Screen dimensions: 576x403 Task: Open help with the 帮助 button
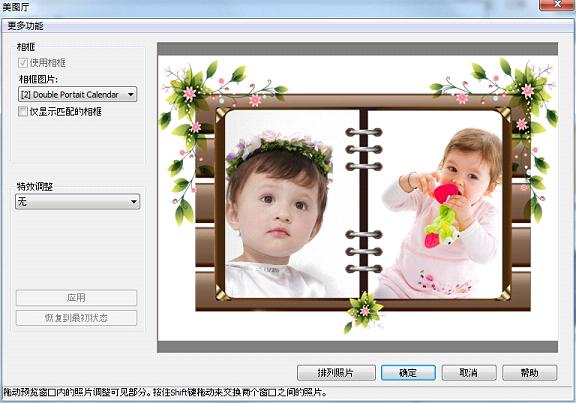click(x=529, y=373)
